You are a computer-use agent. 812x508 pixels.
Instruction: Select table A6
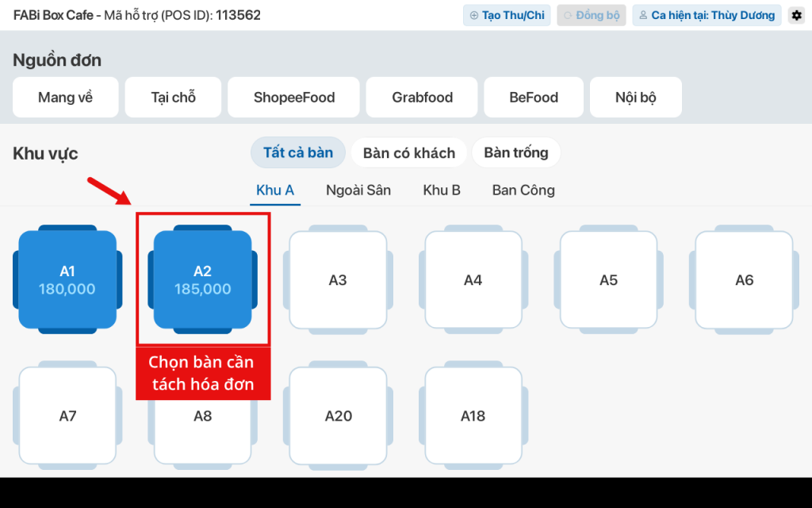744,280
